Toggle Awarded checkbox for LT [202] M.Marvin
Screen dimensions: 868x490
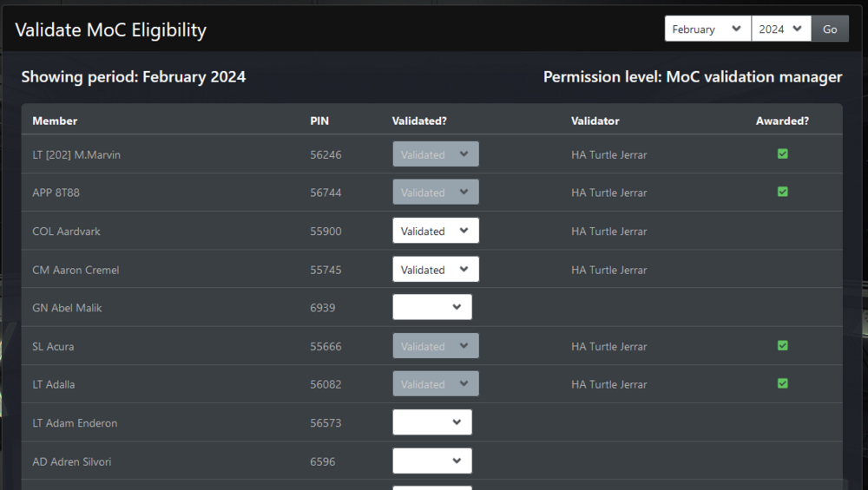[782, 154]
